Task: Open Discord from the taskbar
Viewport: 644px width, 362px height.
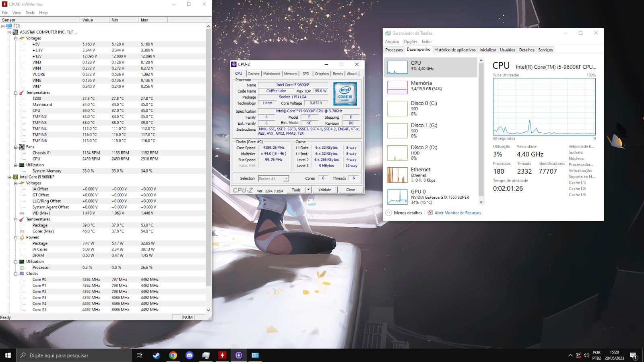Action: [189, 355]
